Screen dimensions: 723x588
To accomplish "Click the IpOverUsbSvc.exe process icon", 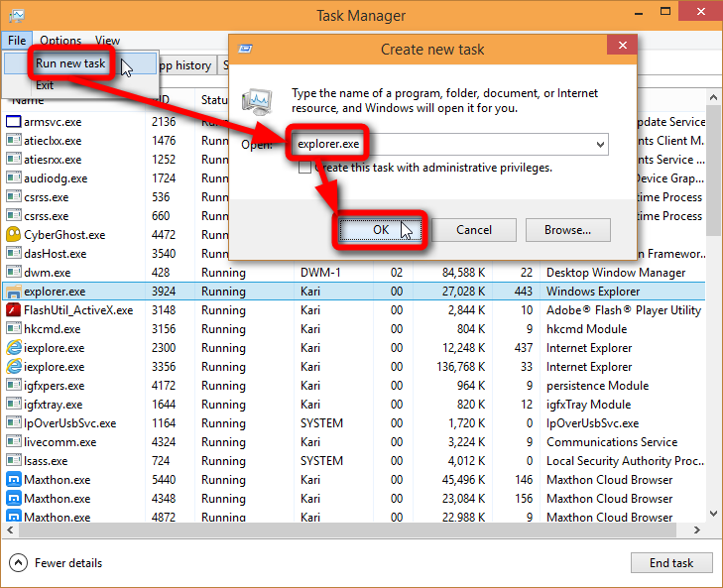I will tap(13, 422).
